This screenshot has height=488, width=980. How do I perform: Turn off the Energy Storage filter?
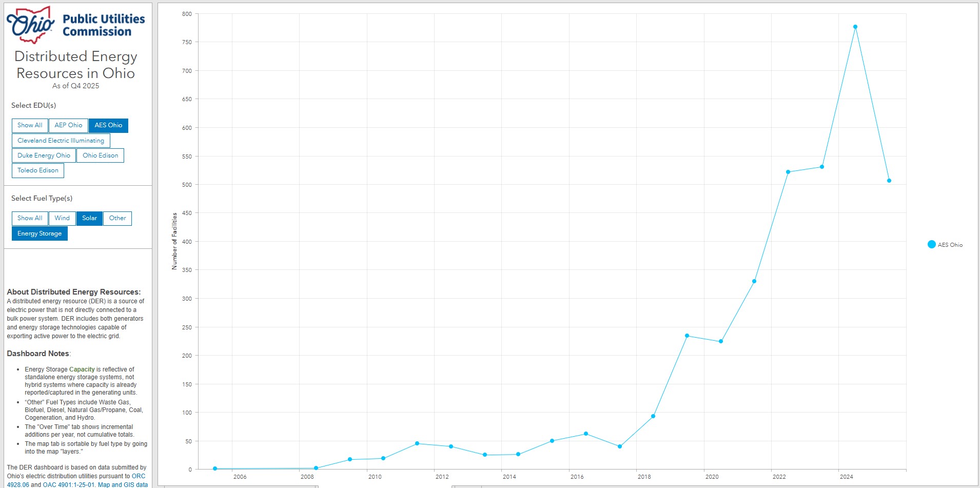coord(40,233)
